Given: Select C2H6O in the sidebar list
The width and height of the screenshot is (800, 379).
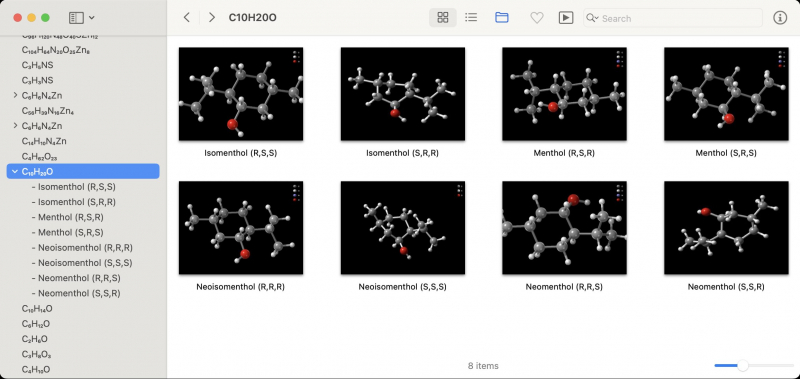Looking at the screenshot, I should [x=35, y=339].
